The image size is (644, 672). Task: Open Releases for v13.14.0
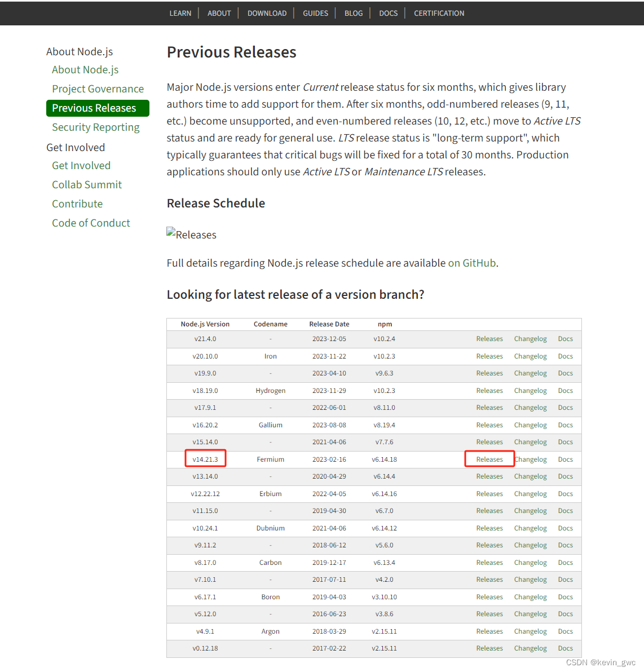click(489, 476)
